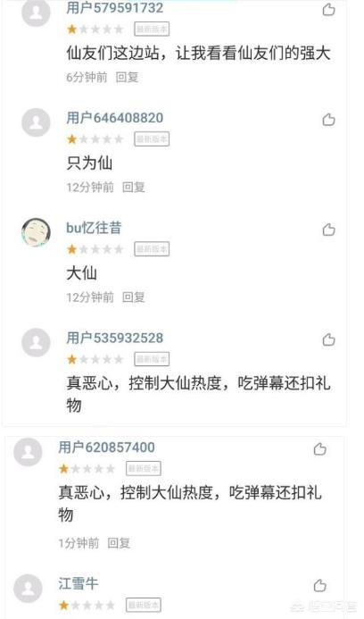Open default avatar of 江雪牛
Image resolution: width=364 pixels, height=619 pixels.
pyautogui.click(x=28, y=589)
